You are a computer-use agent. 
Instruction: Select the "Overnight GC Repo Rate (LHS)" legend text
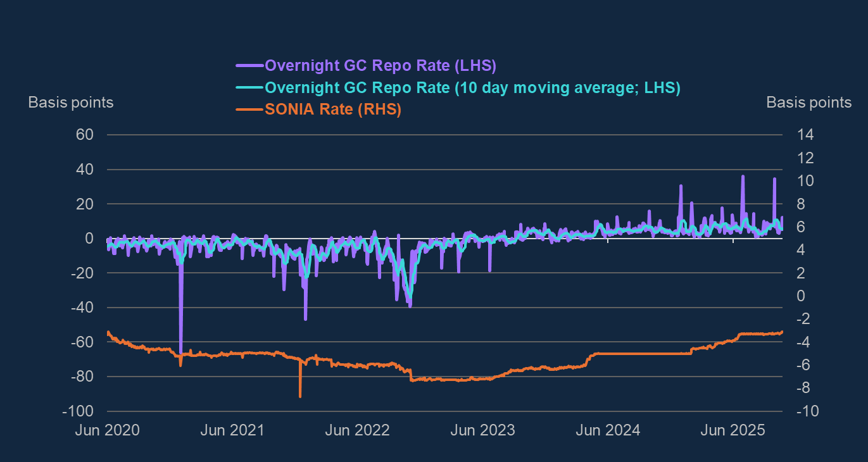pos(380,65)
